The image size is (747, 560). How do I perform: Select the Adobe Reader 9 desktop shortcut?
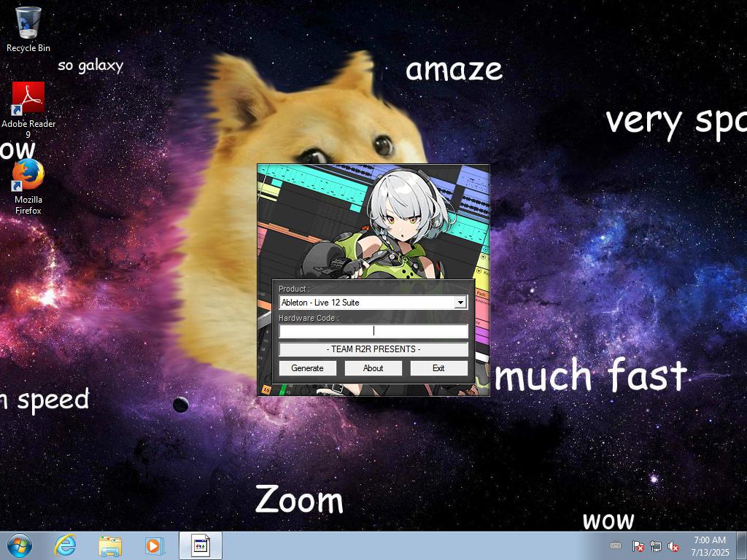pyautogui.click(x=28, y=109)
